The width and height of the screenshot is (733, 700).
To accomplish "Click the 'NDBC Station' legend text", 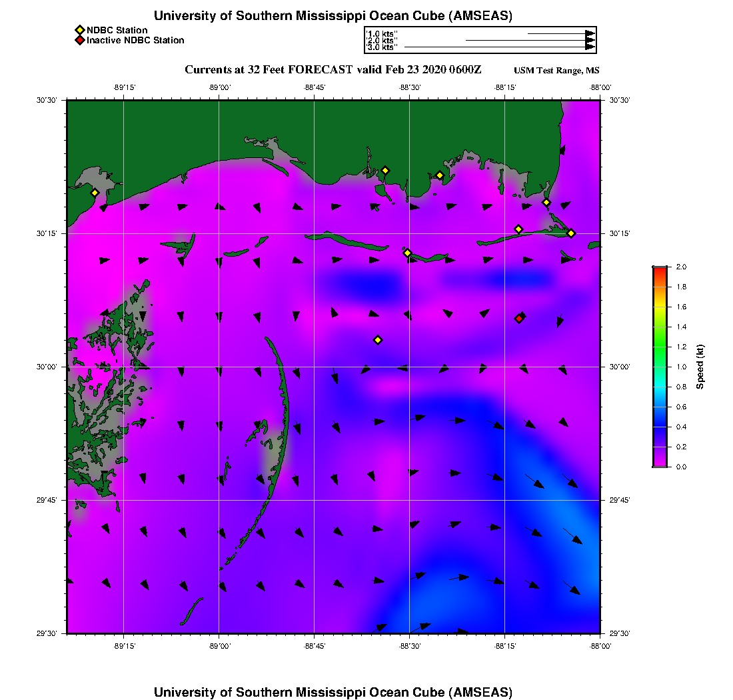I will (x=117, y=31).
